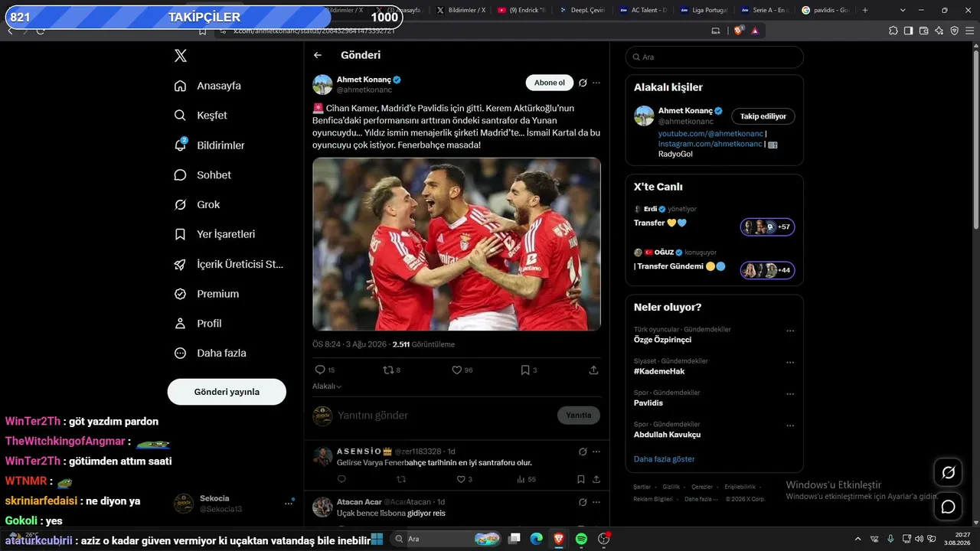Viewport: 980px width, 551px height.
Task: Switch to AC Talent browser tab
Action: 643,10
